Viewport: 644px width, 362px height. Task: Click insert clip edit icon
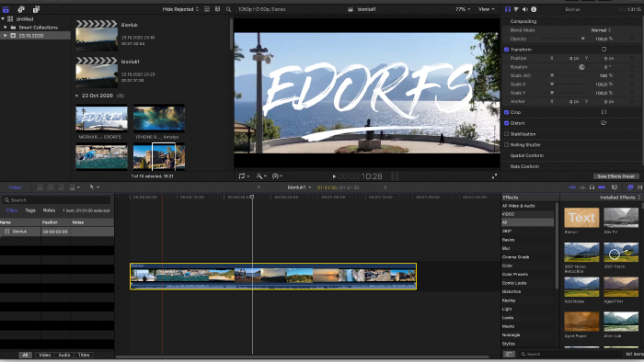tap(51, 187)
